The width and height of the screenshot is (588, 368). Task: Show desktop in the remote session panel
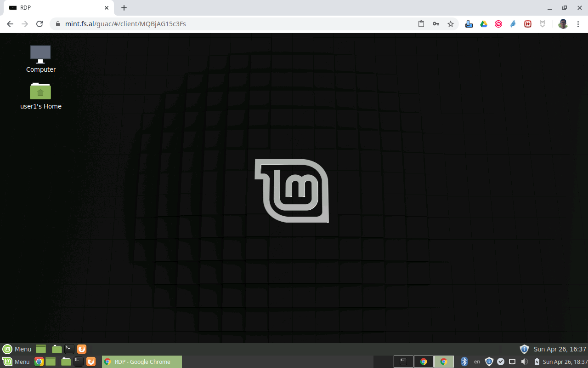coord(41,349)
